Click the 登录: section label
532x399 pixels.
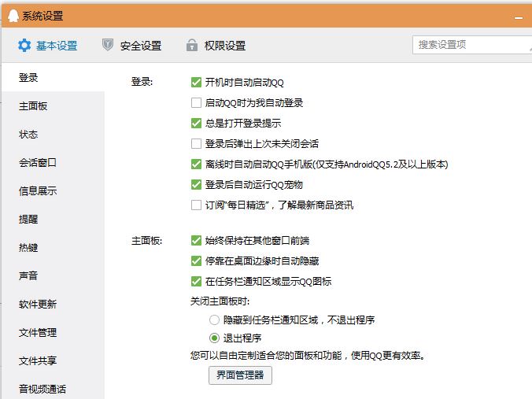pos(142,82)
